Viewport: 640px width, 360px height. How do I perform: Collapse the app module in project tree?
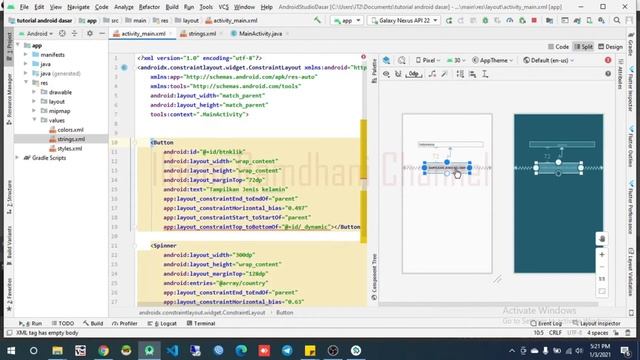pyautogui.click(x=18, y=45)
